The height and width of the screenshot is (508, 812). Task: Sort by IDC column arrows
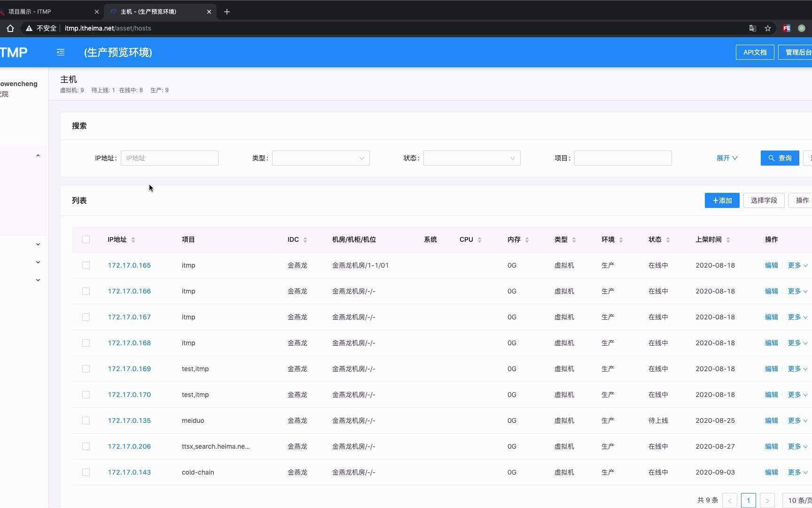[305, 240]
